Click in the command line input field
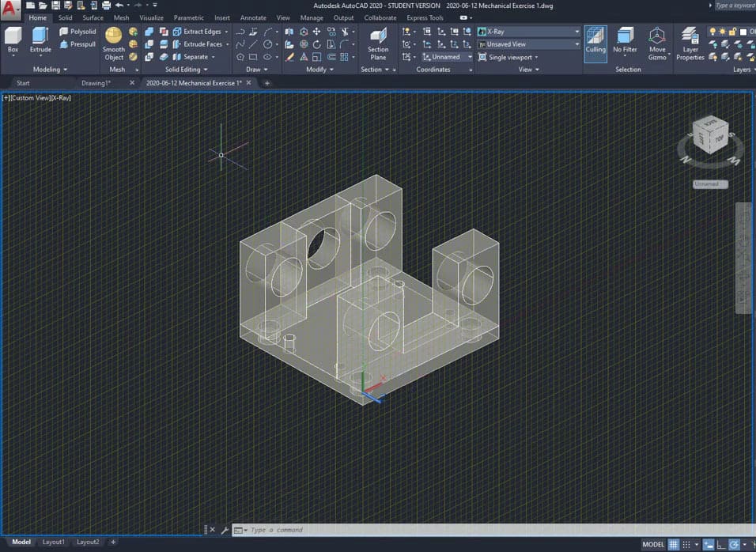Viewport: 756px width, 552px height. pyautogui.click(x=492, y=530)
